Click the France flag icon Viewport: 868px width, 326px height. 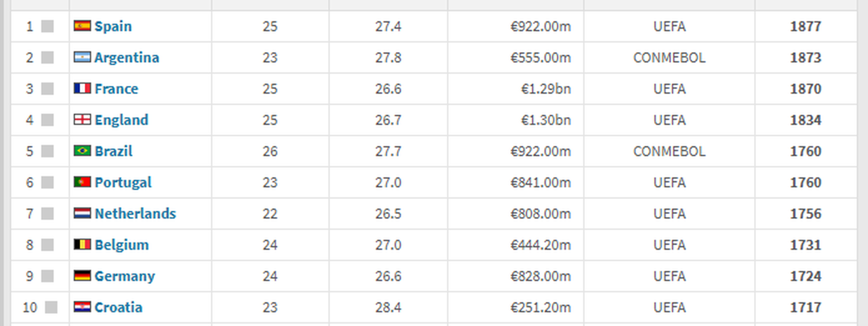82,88
